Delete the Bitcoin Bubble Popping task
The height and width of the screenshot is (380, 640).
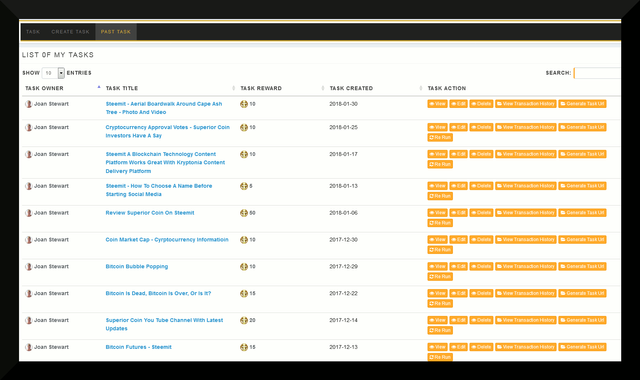481,267
